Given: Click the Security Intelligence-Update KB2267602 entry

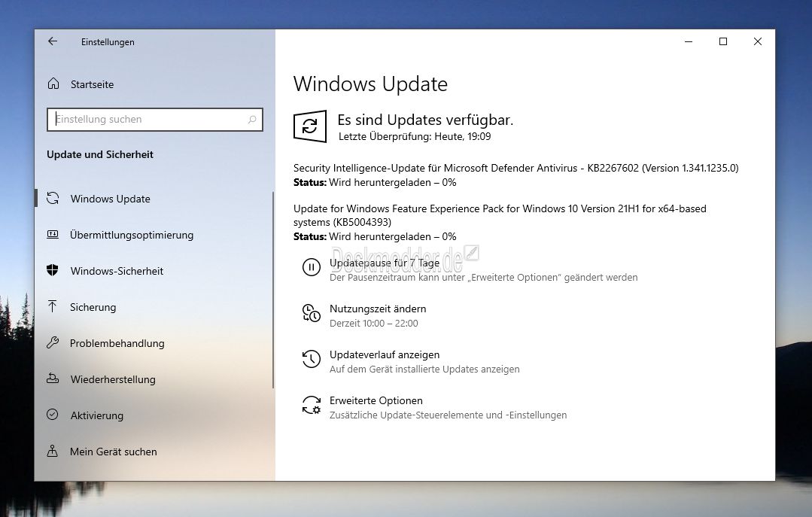Looking at the screenshot, I should coord(516,168).
